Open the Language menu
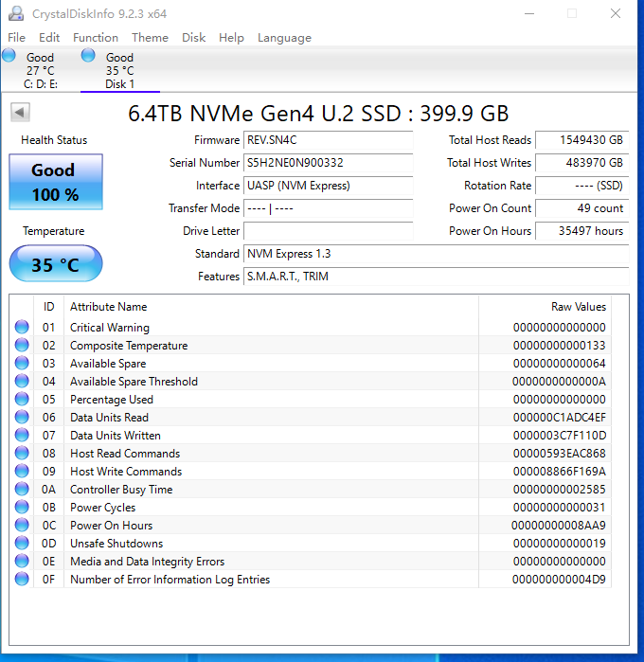The image size is (644, 662). [284, 38]
